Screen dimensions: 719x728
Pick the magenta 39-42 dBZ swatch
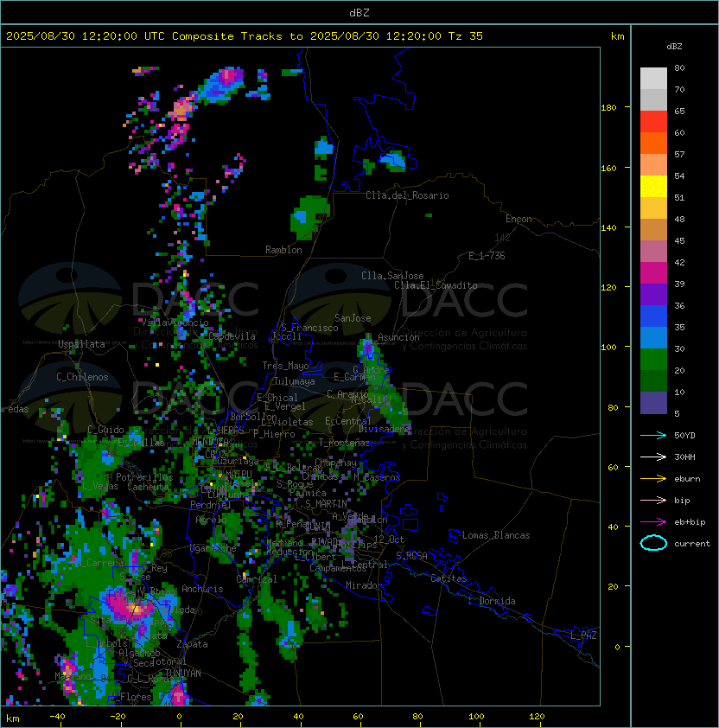click(653, 273)
